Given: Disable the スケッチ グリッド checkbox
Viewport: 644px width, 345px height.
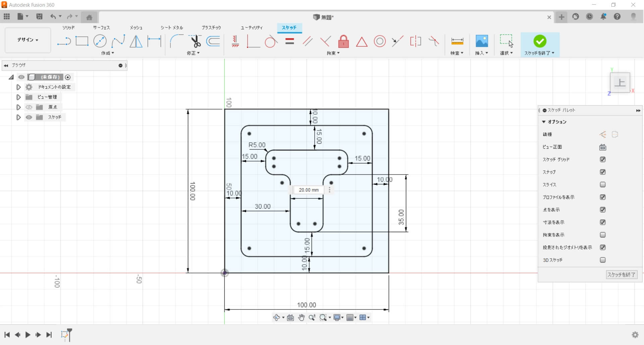Looking at the screenshot, I should [602, 159].
